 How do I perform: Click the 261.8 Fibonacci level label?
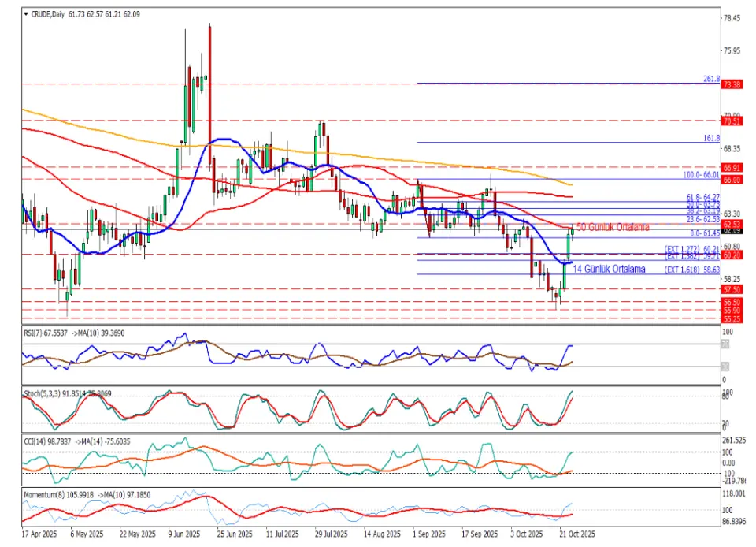(711, 80)
